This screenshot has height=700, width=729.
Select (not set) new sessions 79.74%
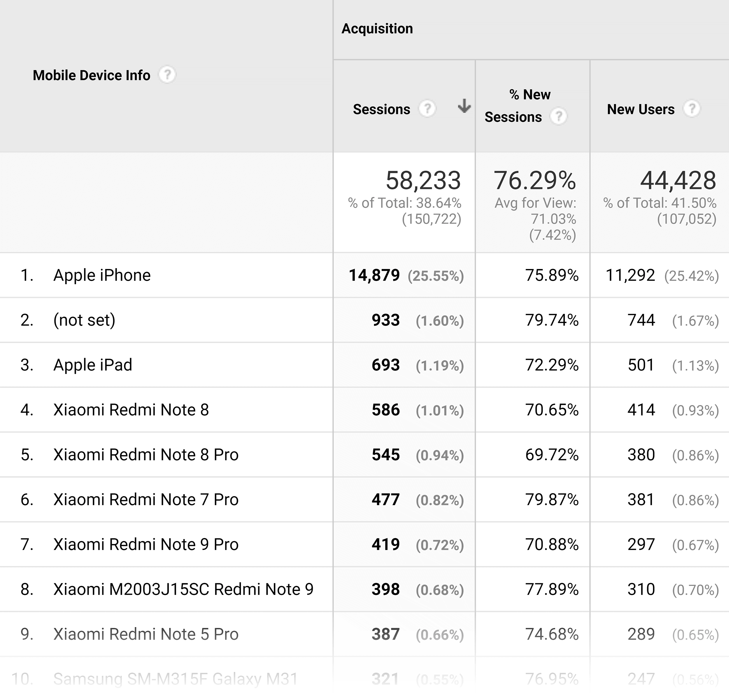pos(552,320)
